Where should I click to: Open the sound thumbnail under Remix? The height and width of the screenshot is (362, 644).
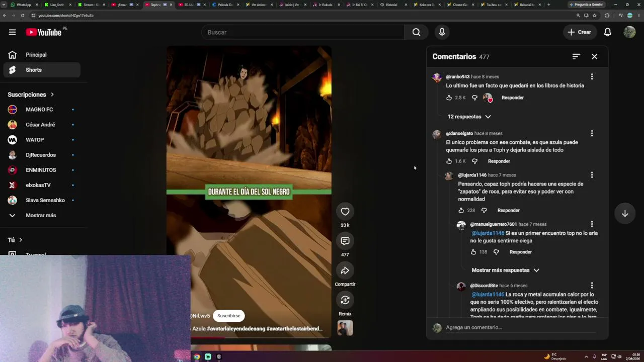coord(345,328)
